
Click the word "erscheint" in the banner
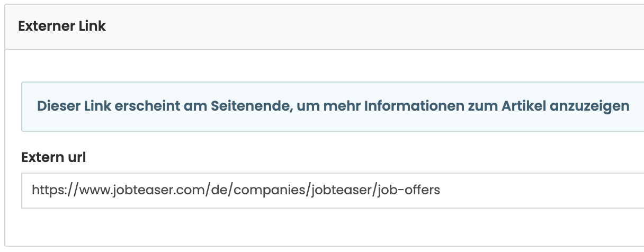(x=138, y=106)
